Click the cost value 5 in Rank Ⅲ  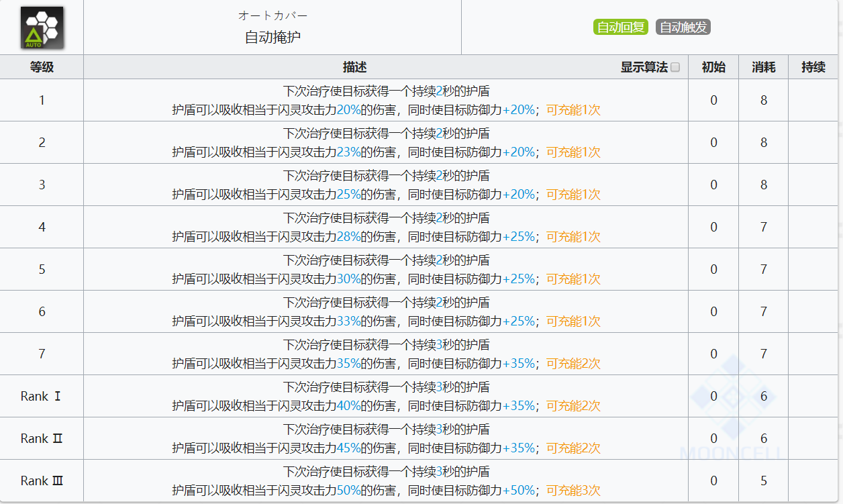tap(764, 481)
